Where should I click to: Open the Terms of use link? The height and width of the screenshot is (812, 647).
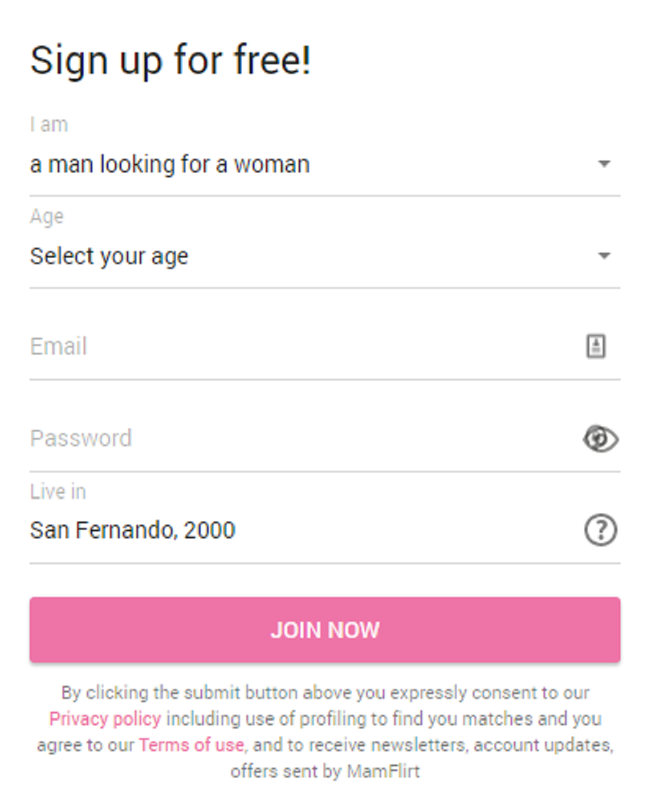point(191,745)
